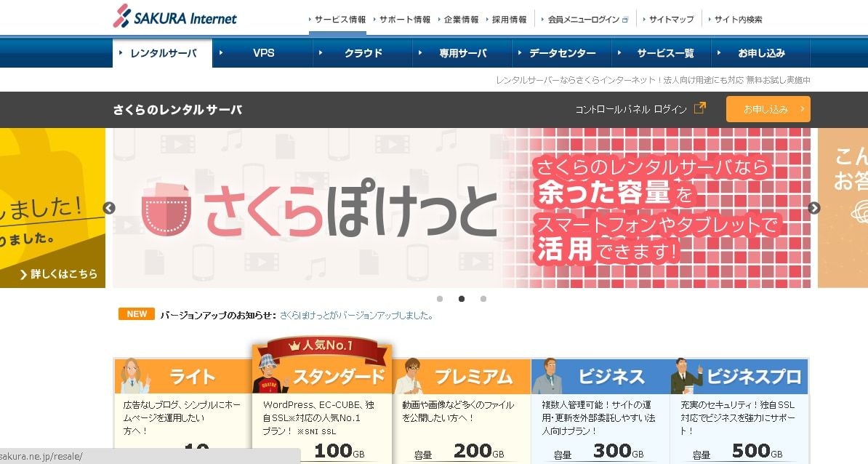The image size is (868, 464).
Task: Select the third carousel indicator dot
Action: (483, 299)
